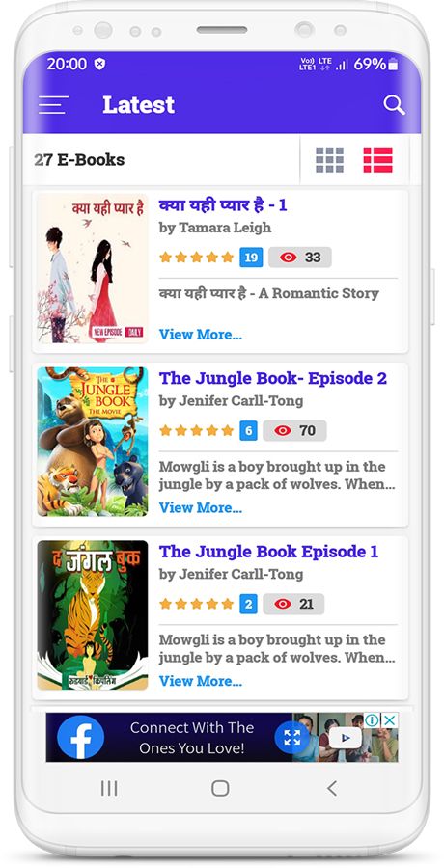Expand View More for क्या यही प्यार है
This screenshot has height=868, width=444.
tap(201, 335)
